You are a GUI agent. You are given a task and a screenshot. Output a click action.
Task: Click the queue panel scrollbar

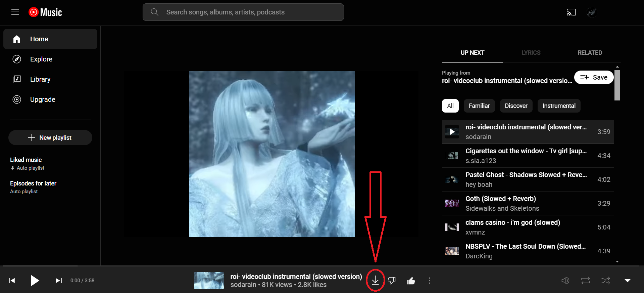pos(617,85)
